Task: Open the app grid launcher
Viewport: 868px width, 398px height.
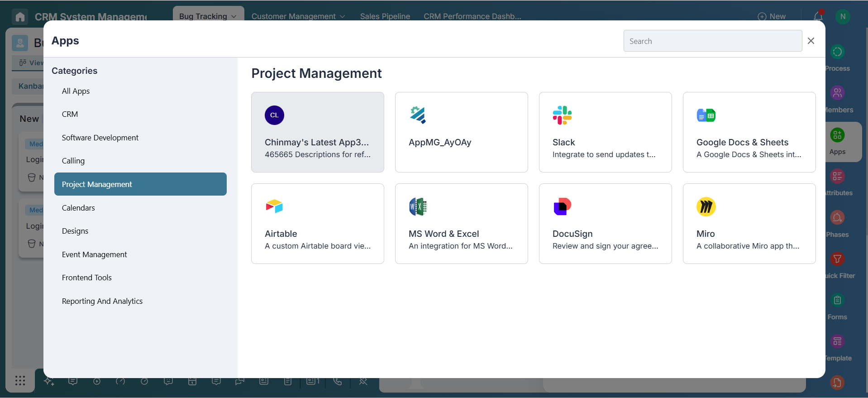Action: (20, 380)
